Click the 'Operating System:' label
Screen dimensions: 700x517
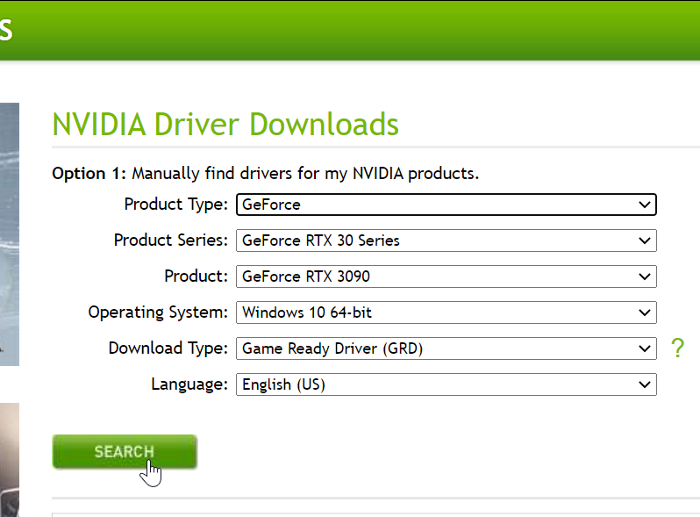pos(158,312)
